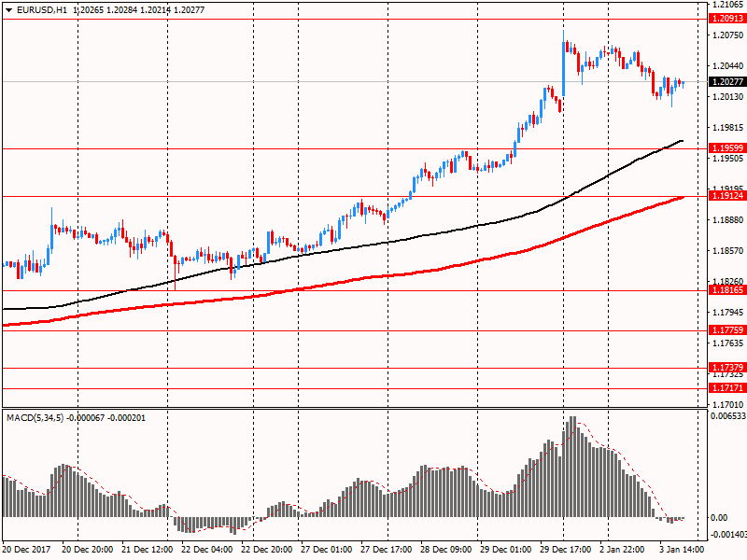
Task: Select the 27 Dec 17:00 time label
Action: pos(386,550)
